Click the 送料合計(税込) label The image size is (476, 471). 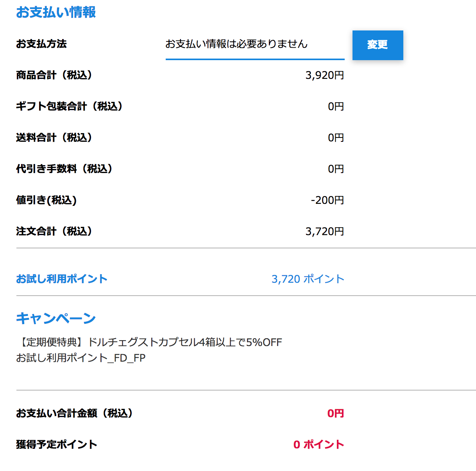(x=54, y=137)
